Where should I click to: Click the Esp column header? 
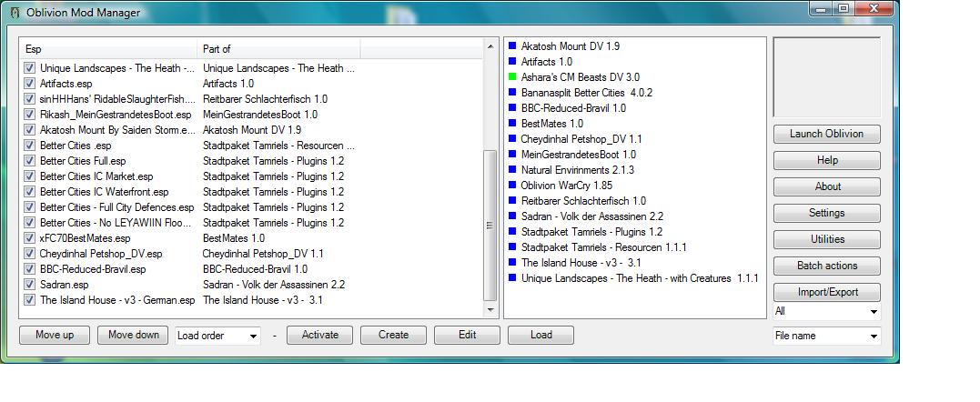tap(107, 48)
